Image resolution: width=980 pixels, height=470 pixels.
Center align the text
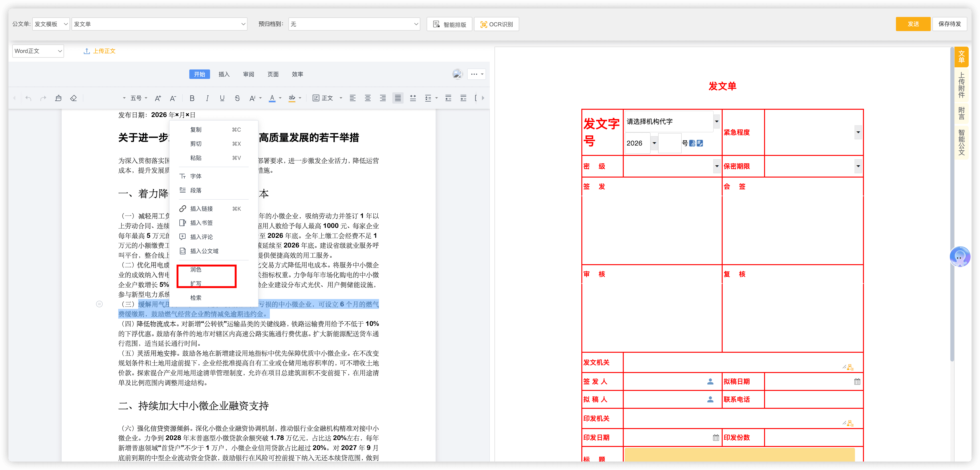tap(368, 98)
